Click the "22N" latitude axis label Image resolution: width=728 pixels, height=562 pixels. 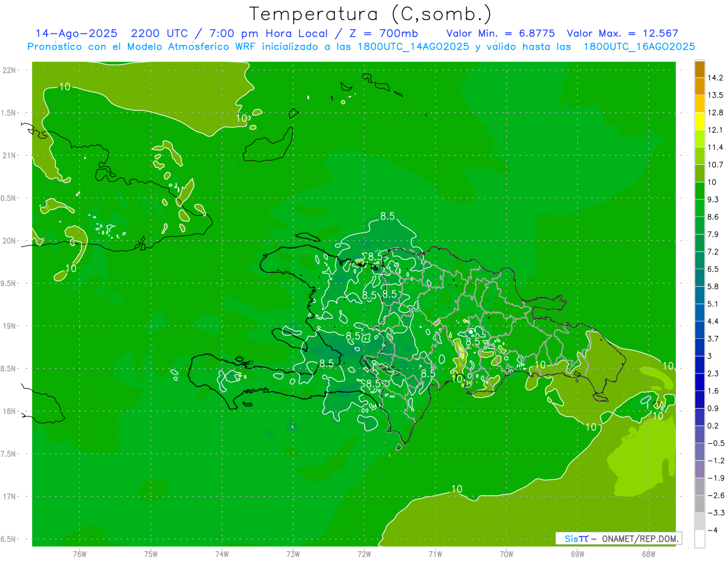[10, 70]
